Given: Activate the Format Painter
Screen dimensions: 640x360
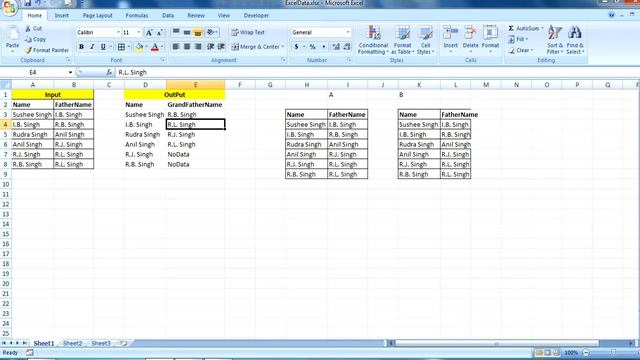Looking at the screenshot, I should click(x=47, y=50).
